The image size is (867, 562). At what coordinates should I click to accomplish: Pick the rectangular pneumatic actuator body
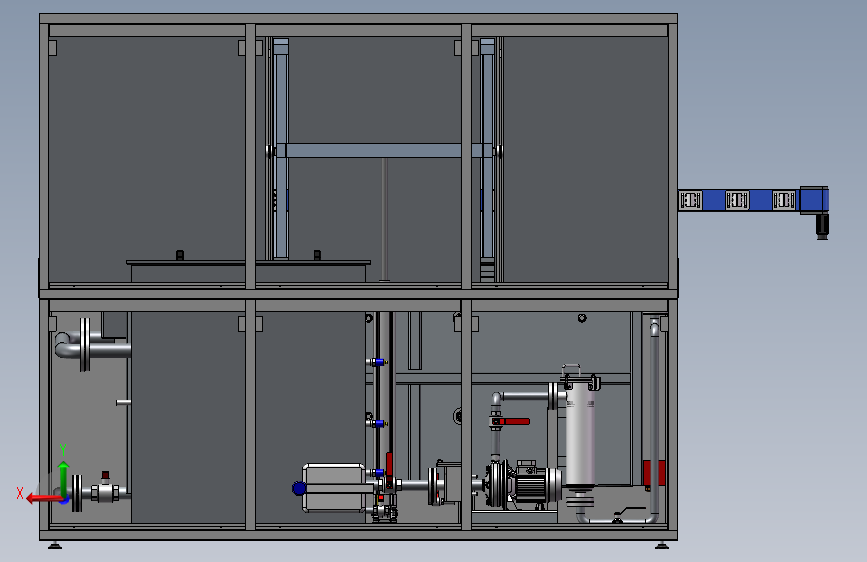pos(334,487)
